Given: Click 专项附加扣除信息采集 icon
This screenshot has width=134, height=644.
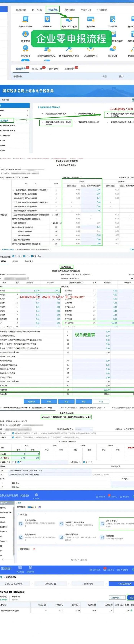Looking at the screenshot, I should coord(61,523).
